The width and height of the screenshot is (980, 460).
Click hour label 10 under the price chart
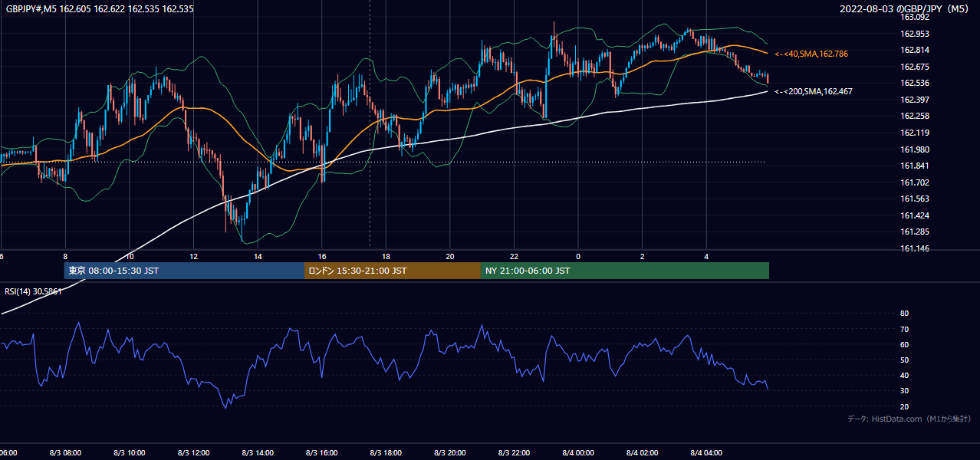point(130,257)
